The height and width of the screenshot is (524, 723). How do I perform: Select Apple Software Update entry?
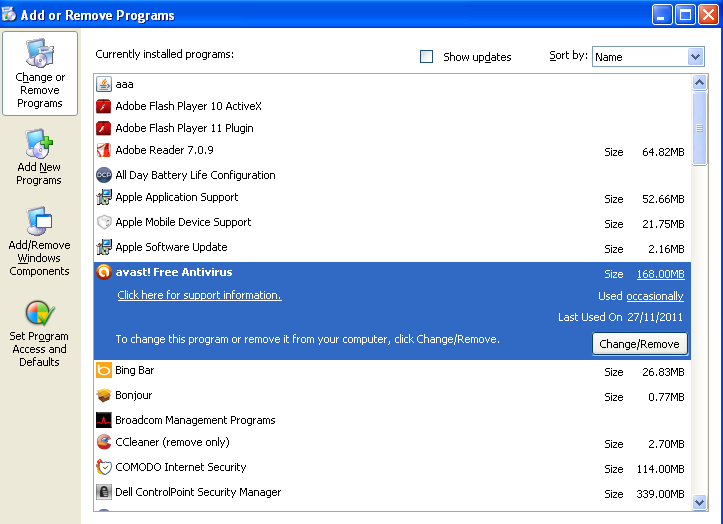coord(392,247)
